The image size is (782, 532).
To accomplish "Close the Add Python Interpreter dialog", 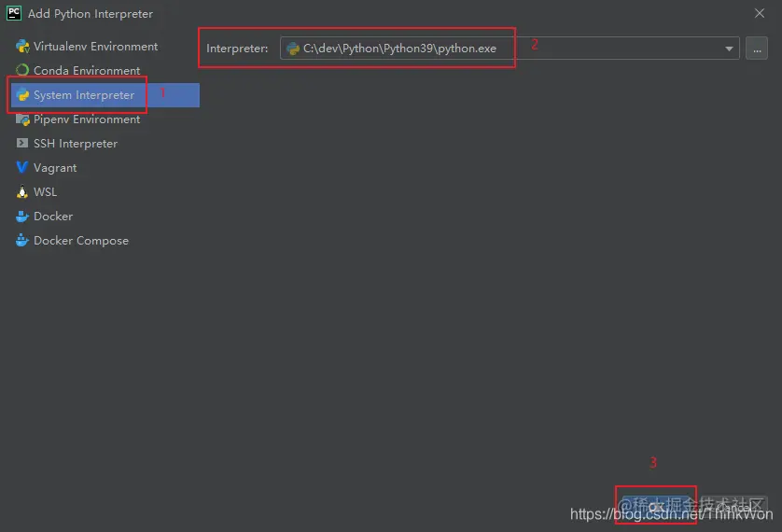I will pyautogui.click(x=759, y=13).
